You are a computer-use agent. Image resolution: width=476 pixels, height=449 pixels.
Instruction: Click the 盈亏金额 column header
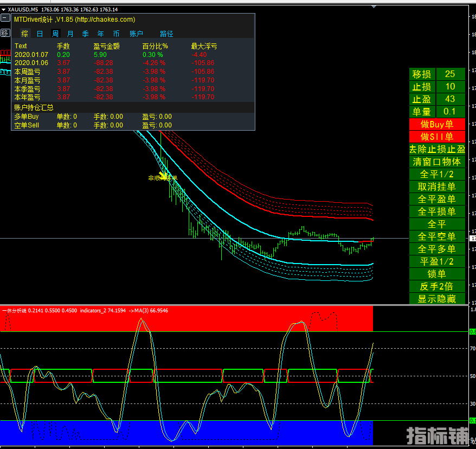point(107,46)
